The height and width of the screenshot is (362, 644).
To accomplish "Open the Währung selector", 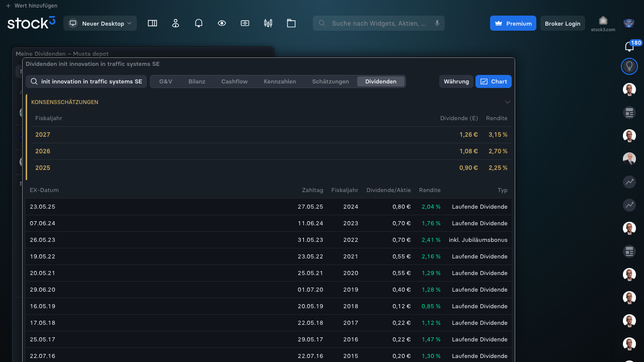I will coord(456,81).
